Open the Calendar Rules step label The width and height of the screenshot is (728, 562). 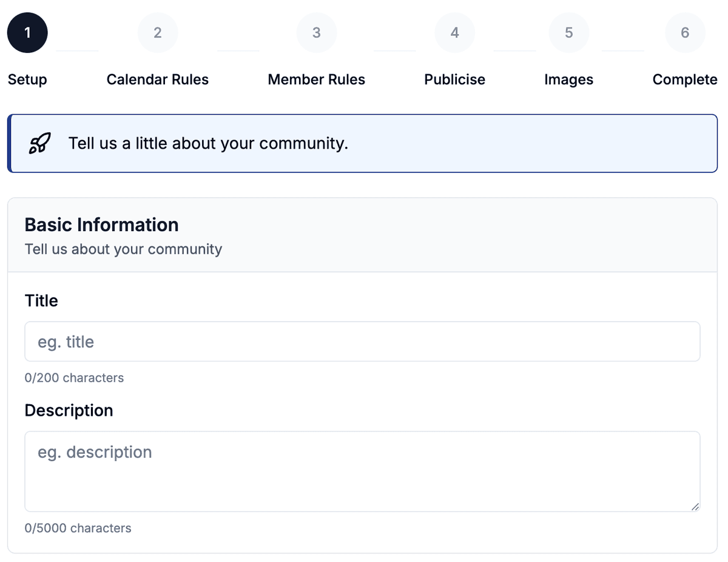[x=158, y=80]
